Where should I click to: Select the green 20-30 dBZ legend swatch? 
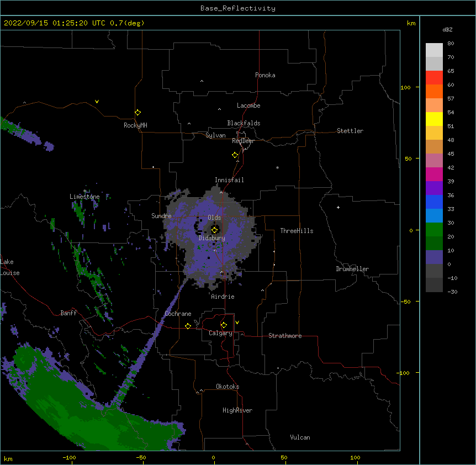click(434, 230)
